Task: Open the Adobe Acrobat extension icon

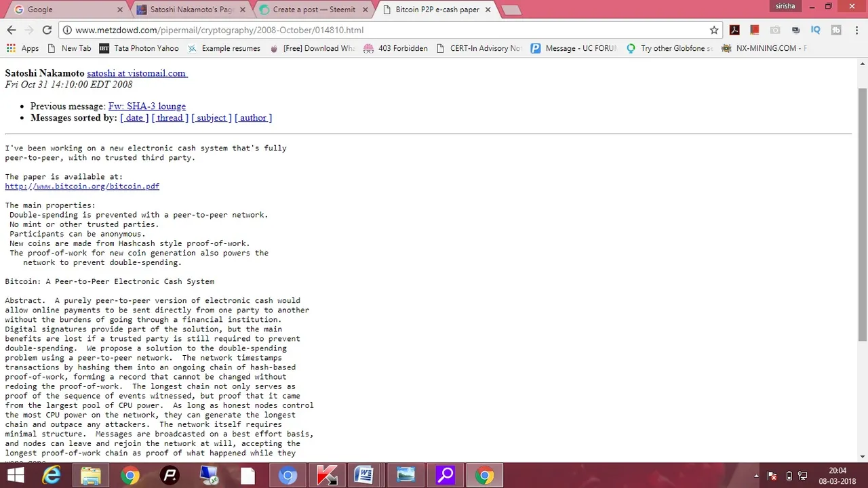Action: pyautogui.click(x=734, y=30)
